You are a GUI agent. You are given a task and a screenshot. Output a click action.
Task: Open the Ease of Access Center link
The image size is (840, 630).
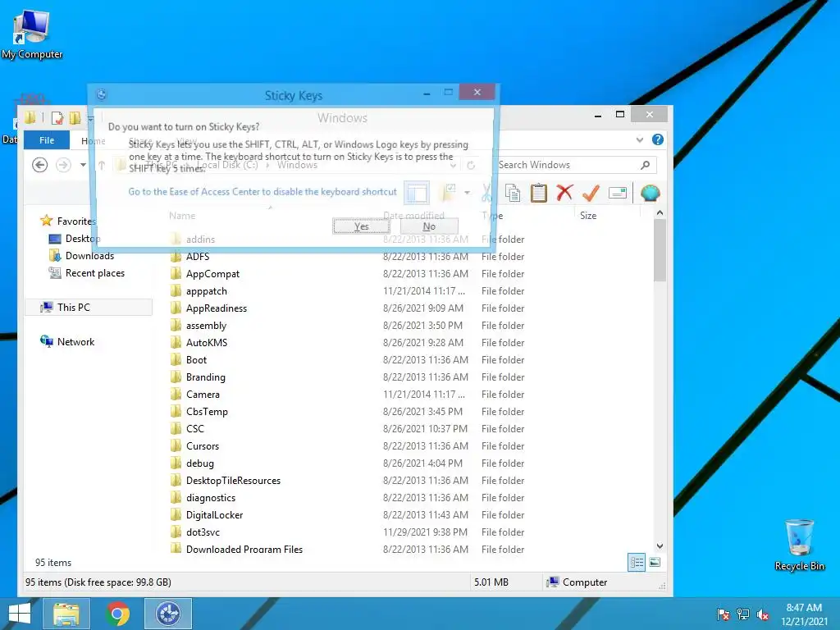click(262, 192)
